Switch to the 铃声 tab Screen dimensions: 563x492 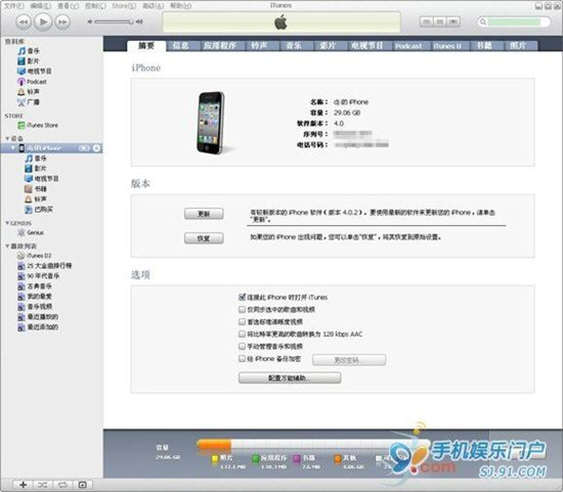[x=259, y=46]
